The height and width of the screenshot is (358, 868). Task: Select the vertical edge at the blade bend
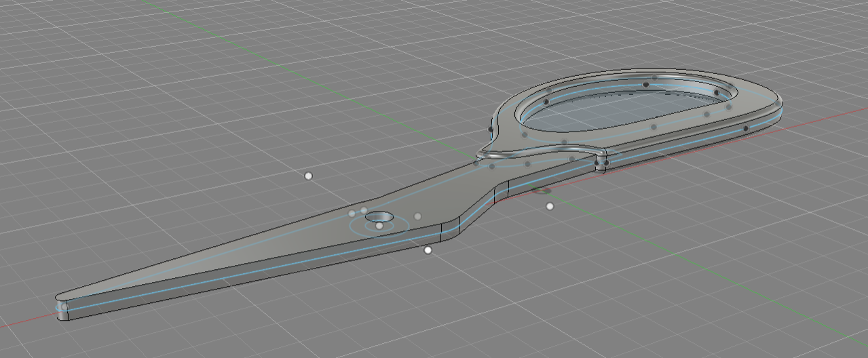pyautogui.click(x=442, y=233)
